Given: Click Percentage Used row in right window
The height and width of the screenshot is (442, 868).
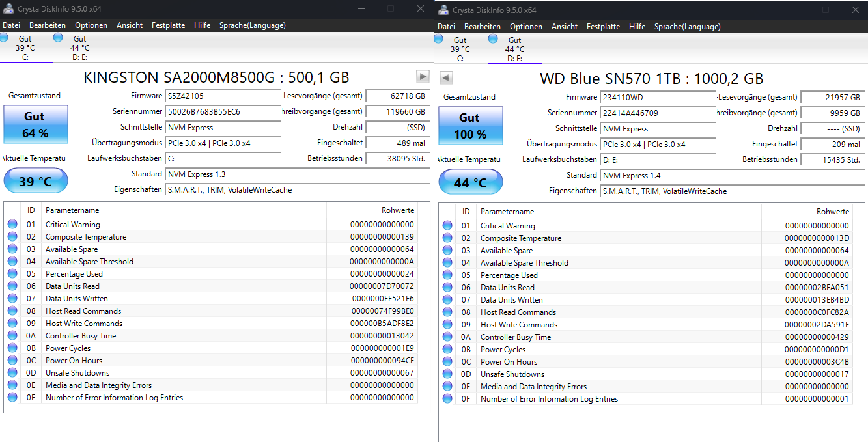Looking at the screenshot, I should coord(646,275).
